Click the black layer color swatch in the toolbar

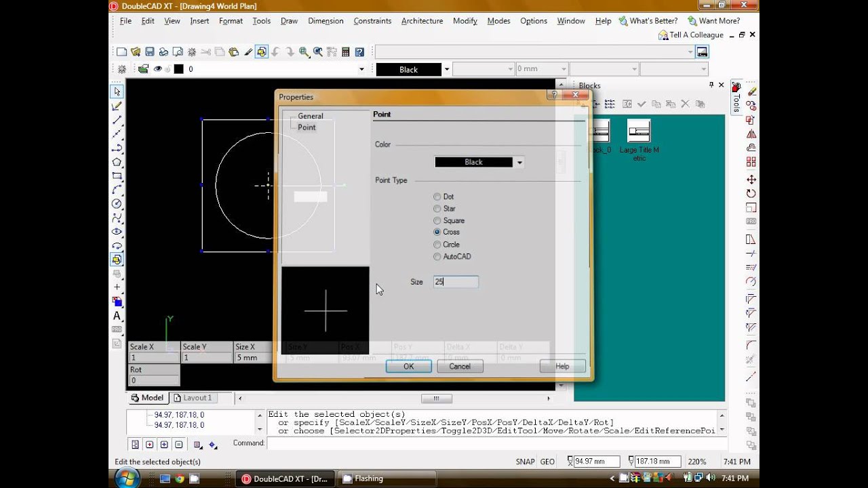(x=178, y=69)
